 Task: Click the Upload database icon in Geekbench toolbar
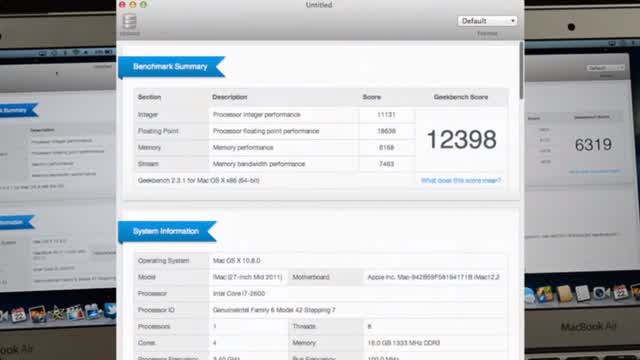click(x=129, y=22)
